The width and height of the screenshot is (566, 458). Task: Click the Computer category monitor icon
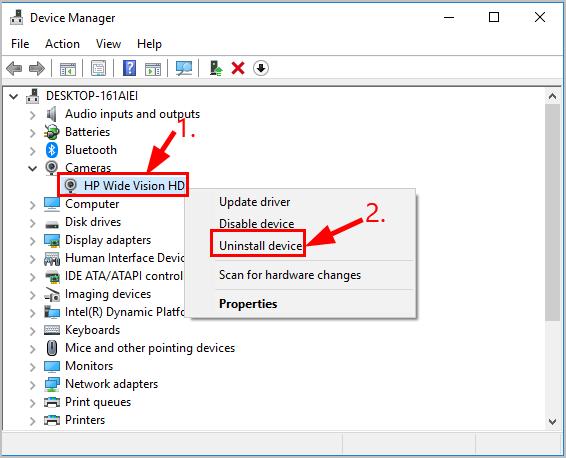(x=52, y=204)
